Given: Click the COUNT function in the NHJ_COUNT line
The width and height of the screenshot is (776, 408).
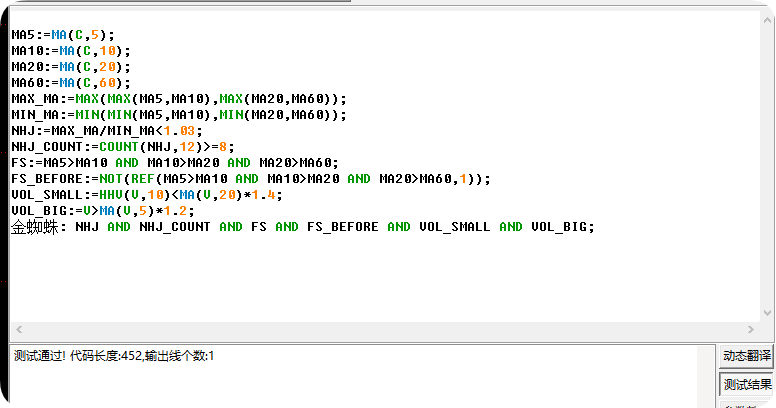Looking at the screenshot, I should [x=119, y=147].
